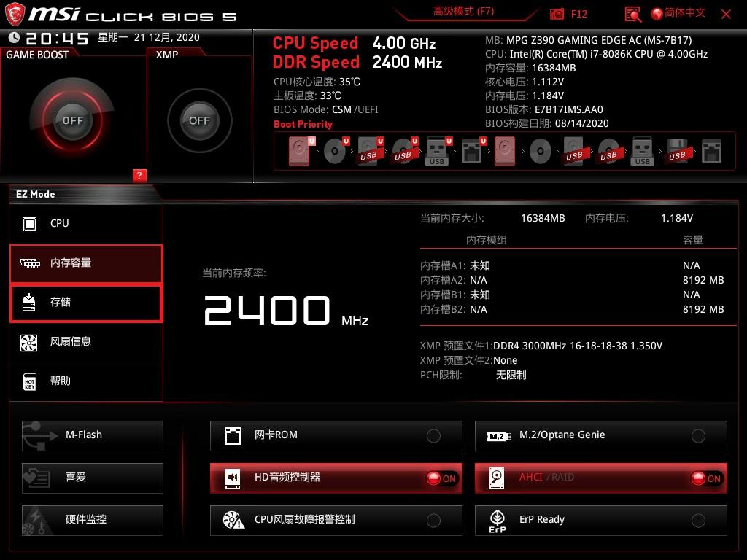Click the F12 screenshot camera icon
The height and width of the screenshot is (560, 747).
[x=557, y=15]
